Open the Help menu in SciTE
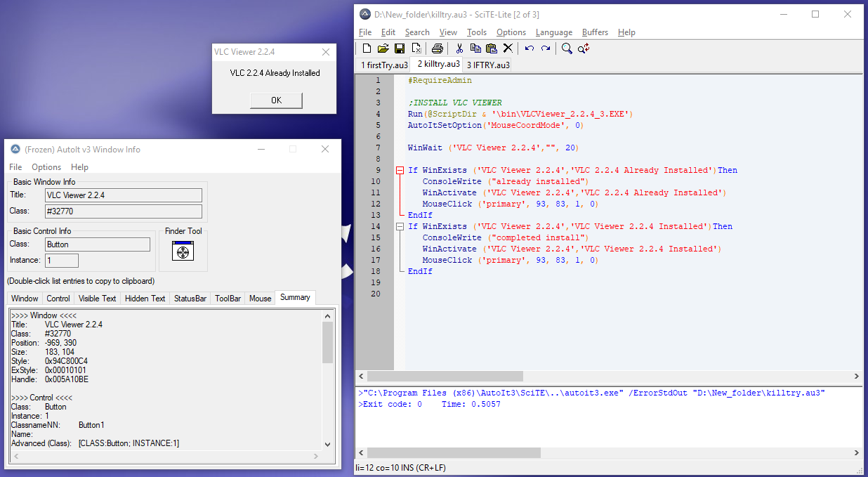The width and height of the screenshot is (868, 477). 626,32
